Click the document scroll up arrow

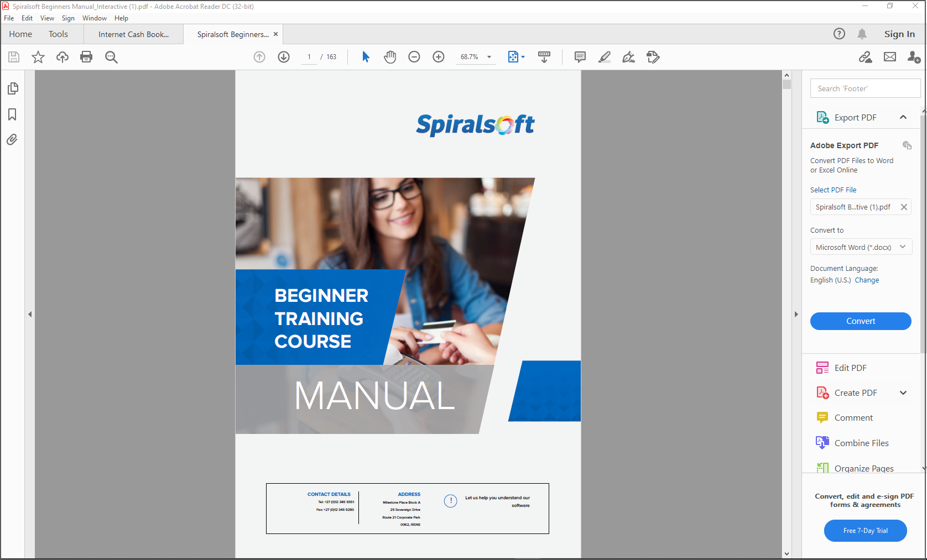click(787, 75)
